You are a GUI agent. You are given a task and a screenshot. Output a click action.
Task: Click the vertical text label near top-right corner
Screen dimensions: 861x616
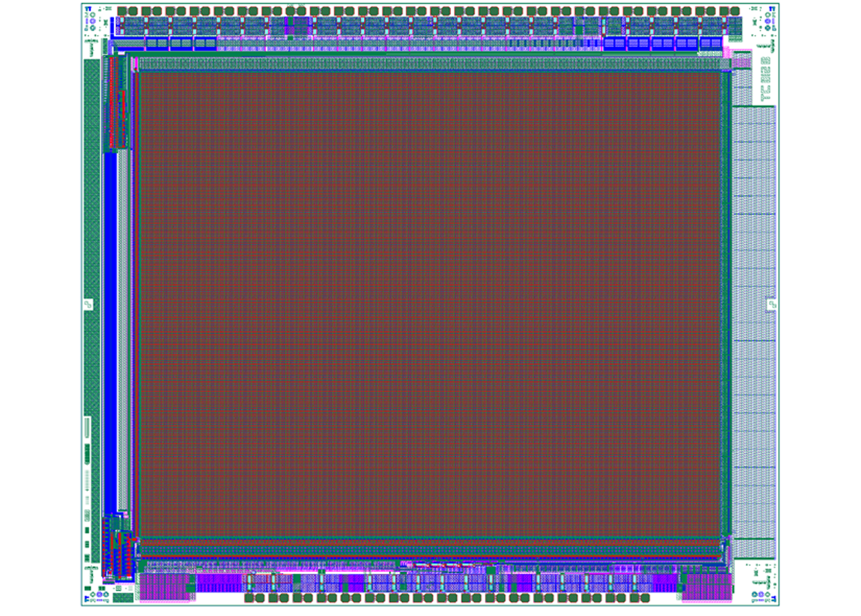766,80
